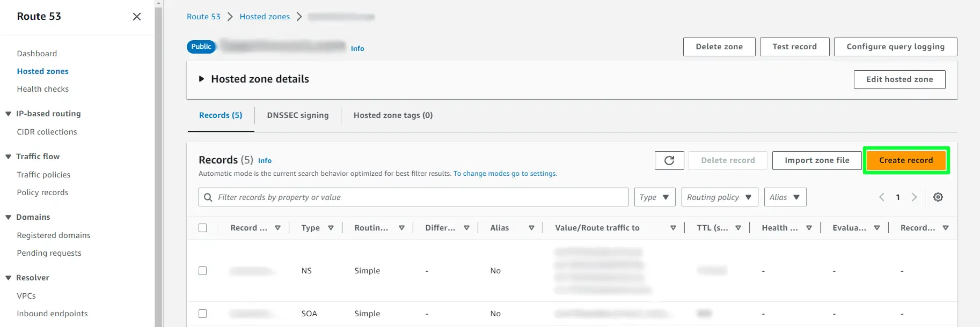Sort by Differentiator column arrow

(466, 228)
